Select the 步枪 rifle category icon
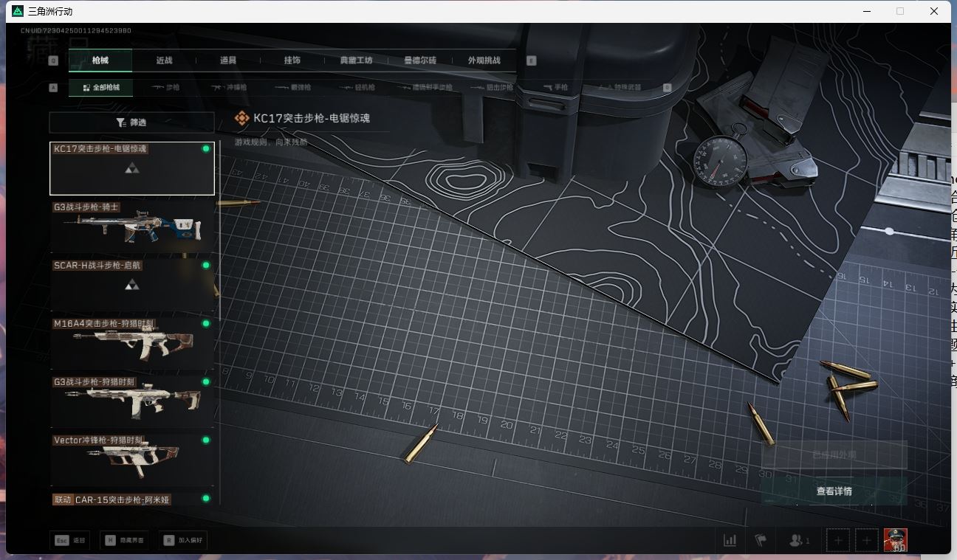 pos(165,87)
